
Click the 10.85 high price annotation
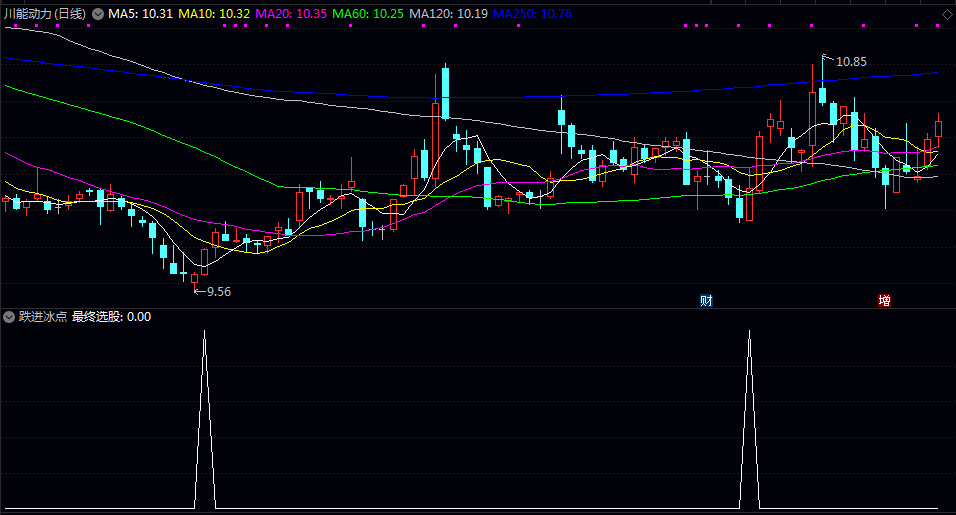[x=851, y=62]
